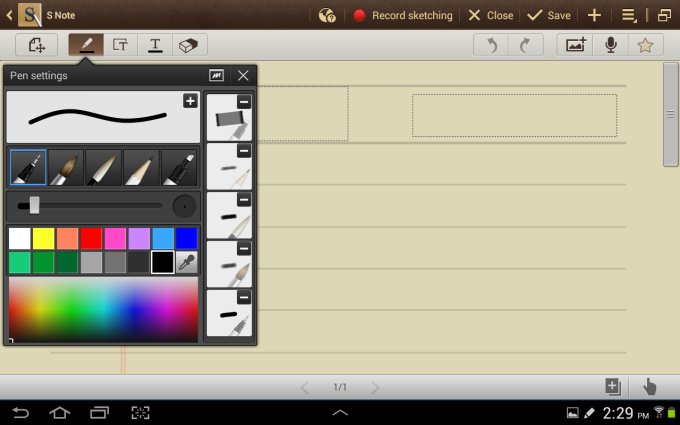The width and height of the screenshot is (680, 425).
Task: Select the Eraser tool
Action: pyautogui.click(x=189, y=45)
